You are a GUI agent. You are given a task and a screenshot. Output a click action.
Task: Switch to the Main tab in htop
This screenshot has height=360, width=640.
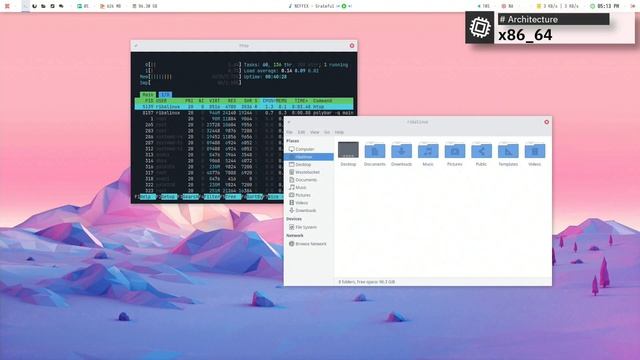point(148,95)
